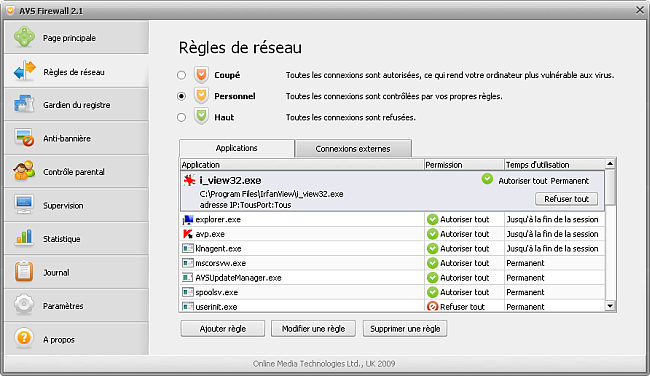Select the explorer.exe row name
Screen dimensions: 650x376
pos(218,219)
